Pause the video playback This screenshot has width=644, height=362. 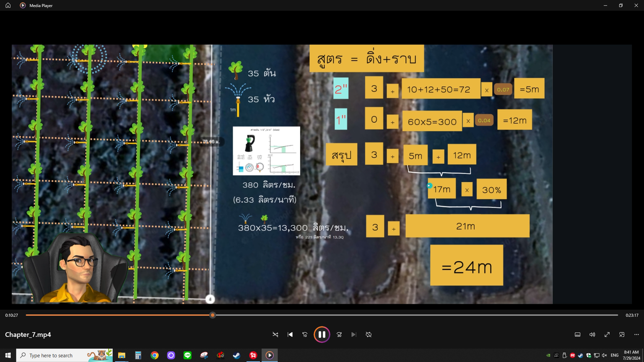pos(322,334)
